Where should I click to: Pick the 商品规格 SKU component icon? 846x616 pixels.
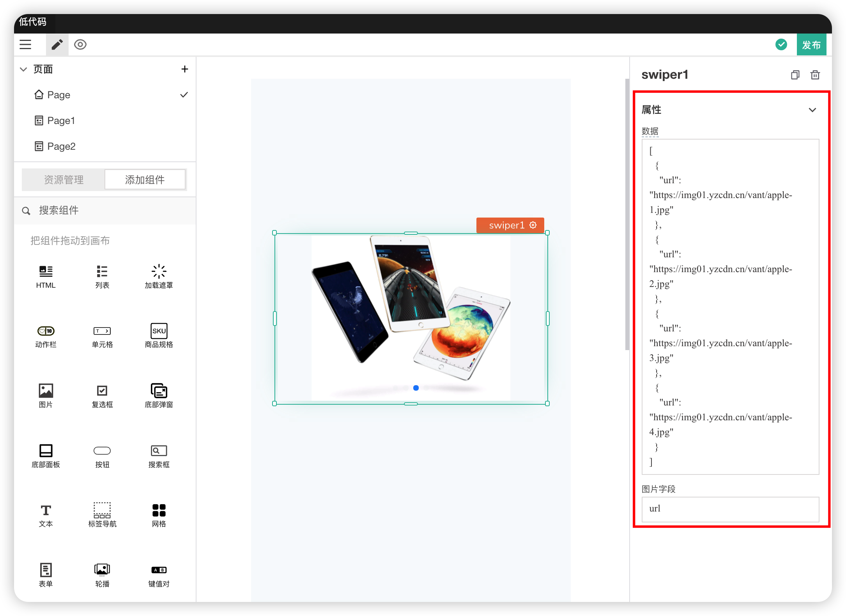[159, 331]
